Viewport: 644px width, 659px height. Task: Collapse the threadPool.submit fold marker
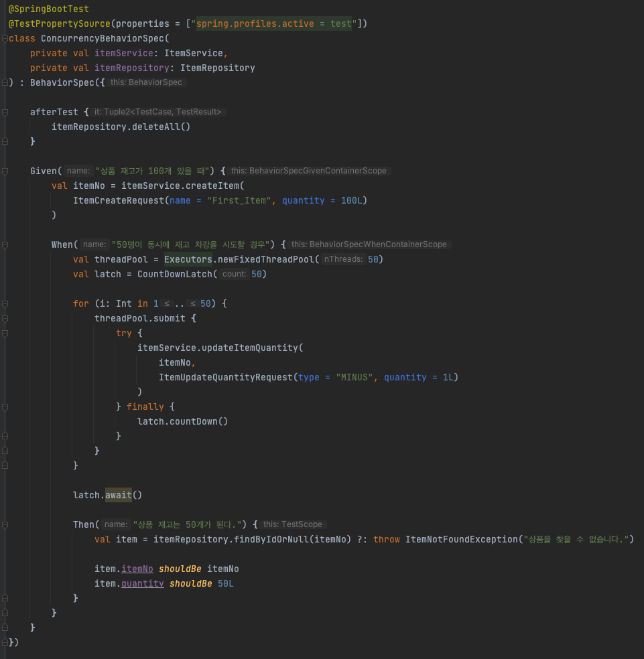click(x=5, y=319)
